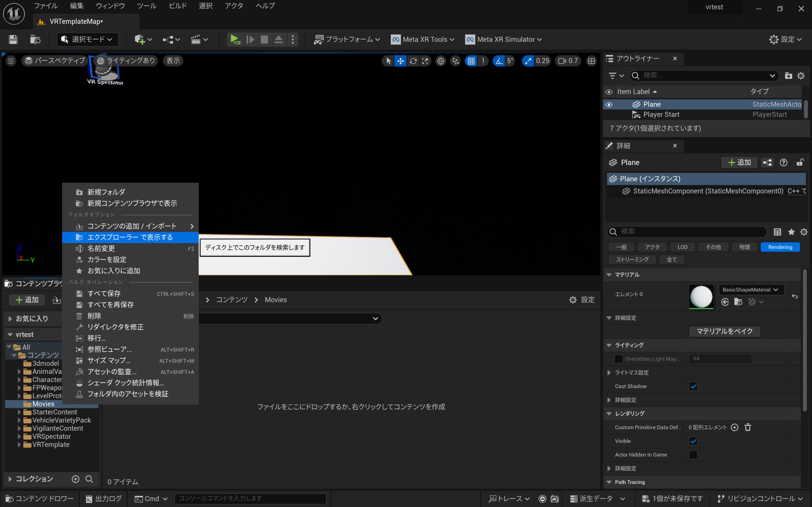Click the Bake Material (マテリアルをベイク) button
This screenshot has width=812, height=507.
[x=724, y=331]
